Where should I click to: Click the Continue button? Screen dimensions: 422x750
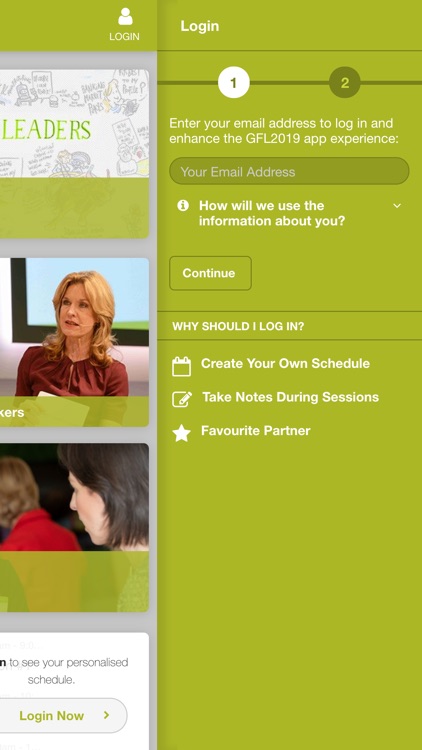coord(210,273)
